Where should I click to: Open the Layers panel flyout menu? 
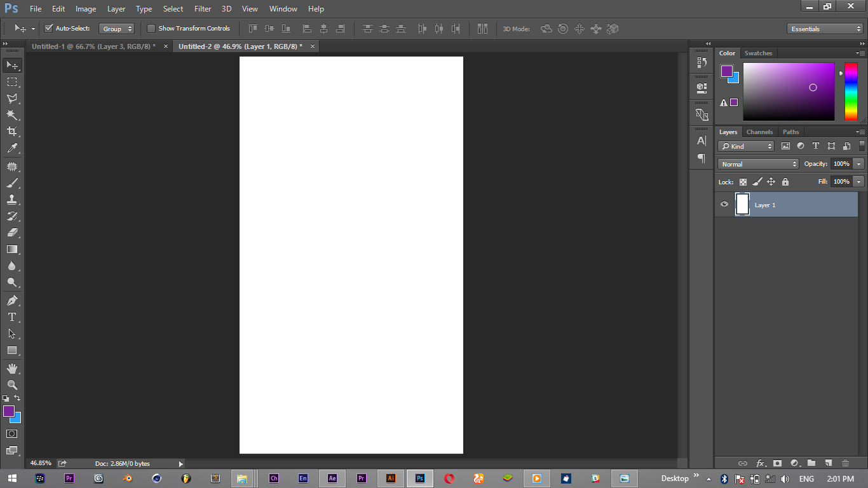[x=861, y=132]
